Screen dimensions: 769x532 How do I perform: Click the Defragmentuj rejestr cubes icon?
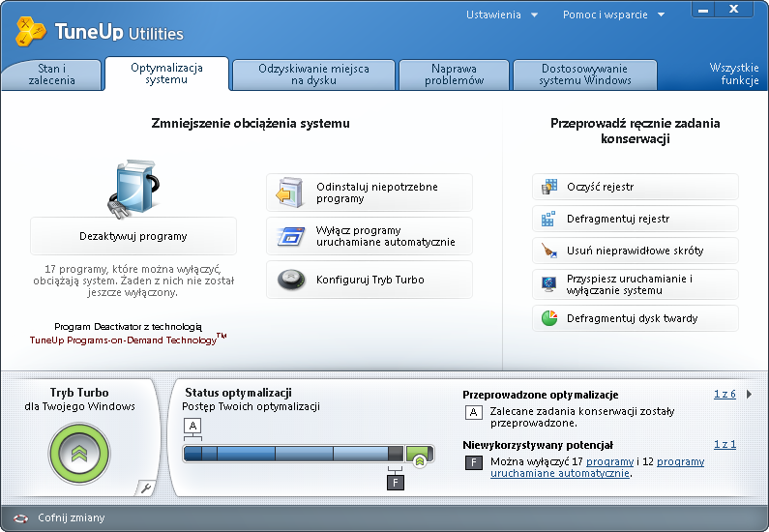pyautogui.click(x=548, y=219)
